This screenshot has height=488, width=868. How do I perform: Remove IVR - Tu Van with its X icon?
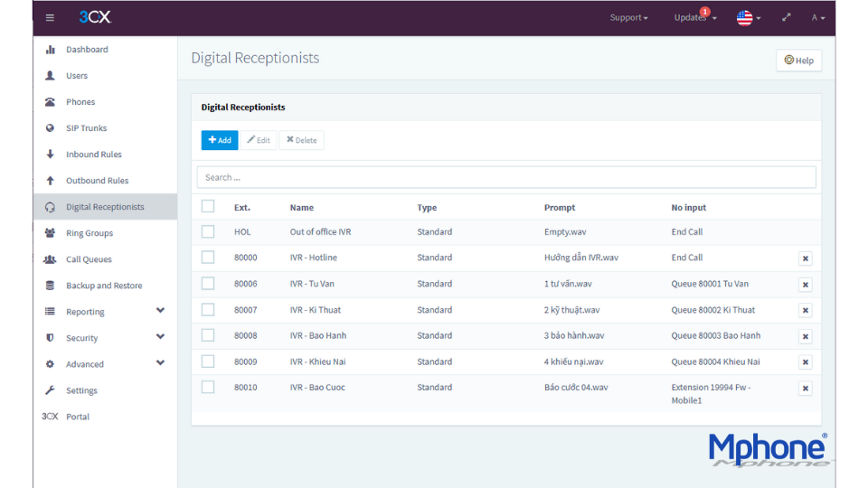[x=806, y=285]
